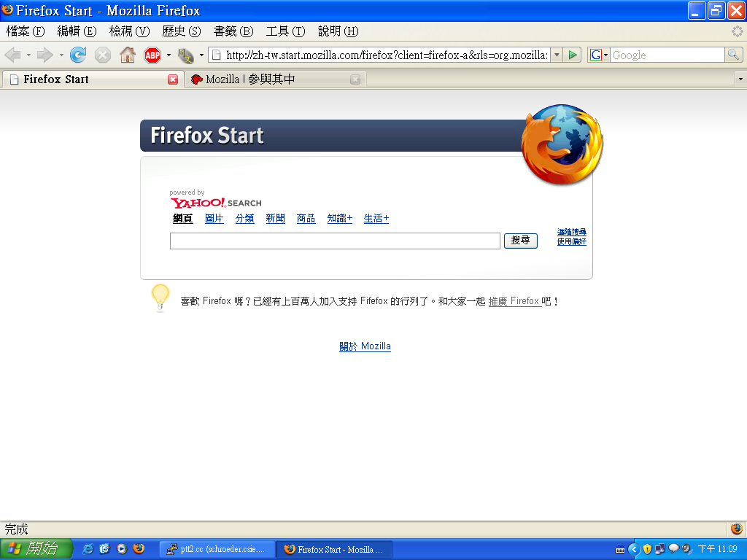Open the 檔案 (F) menu
Screen dimensions: 747x560
point(26,31)
